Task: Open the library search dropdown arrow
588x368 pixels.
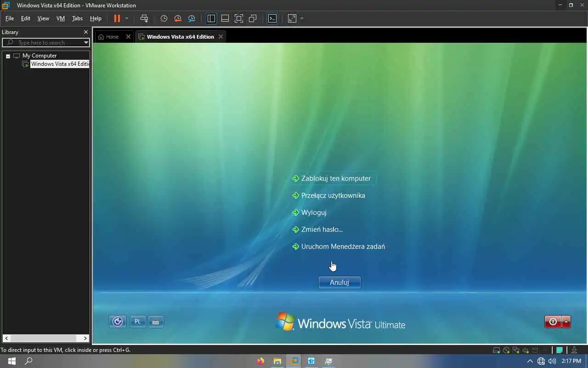Action: (x=86, y=42)
